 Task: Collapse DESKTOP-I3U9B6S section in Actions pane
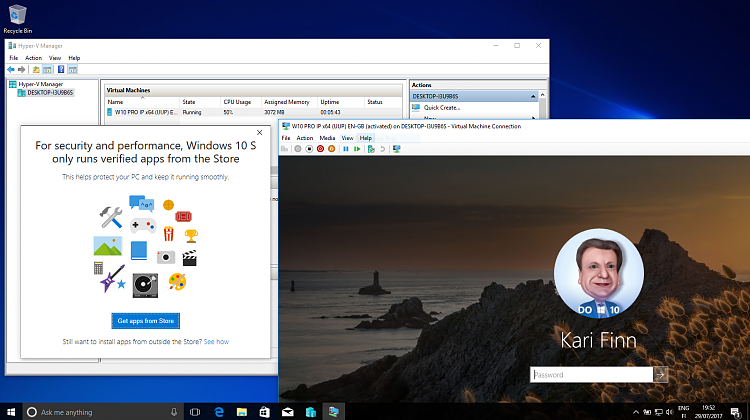pos(533,97)
